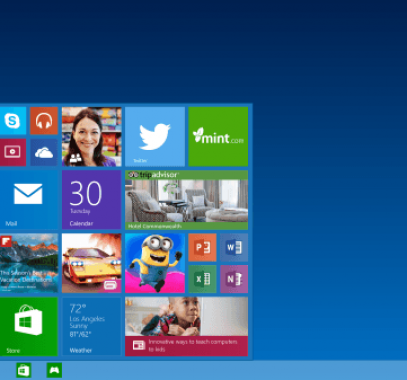Click the Xbox games icon in taskbar

tap(54, 370)
